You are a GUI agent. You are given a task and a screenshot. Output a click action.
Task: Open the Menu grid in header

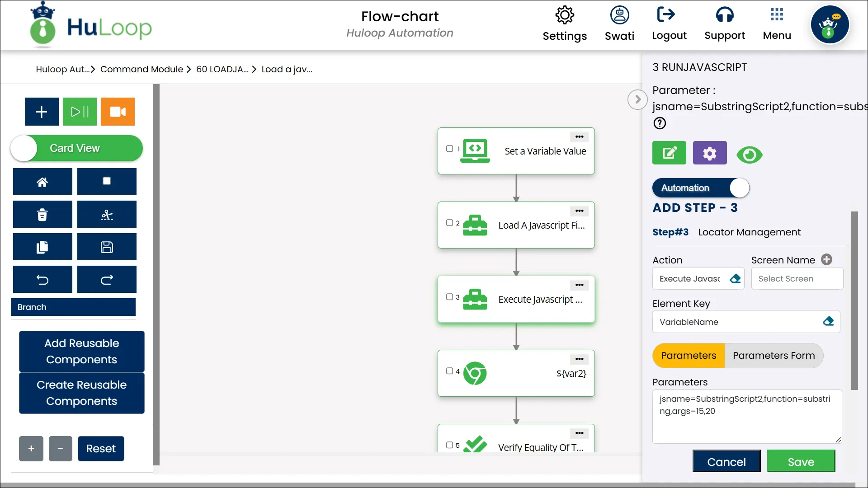[777, 23]
